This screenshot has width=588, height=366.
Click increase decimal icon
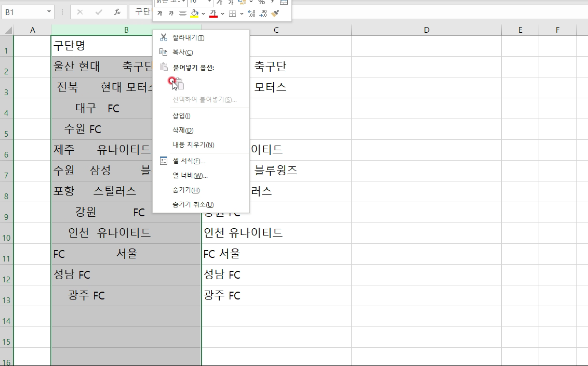251,14
